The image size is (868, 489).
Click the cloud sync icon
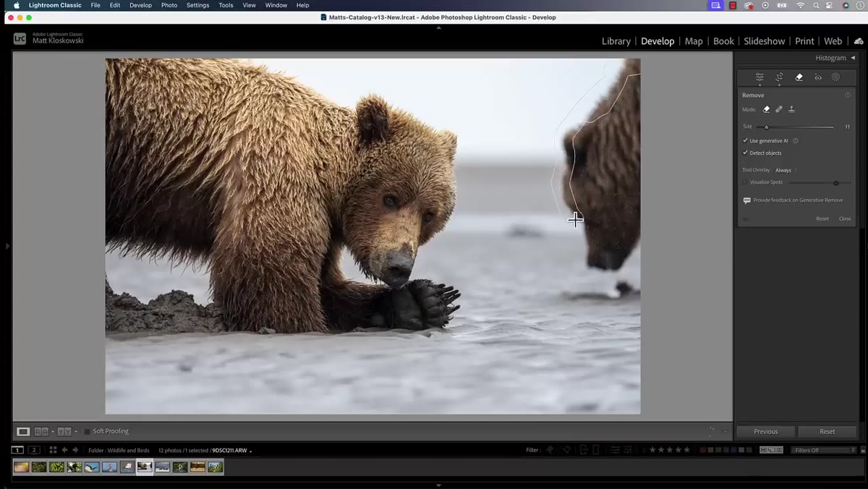click(859, 41)
